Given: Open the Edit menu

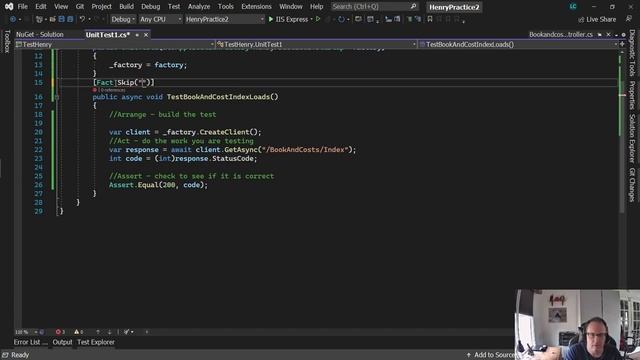Looking at the screenshot, I should [41, 7].
